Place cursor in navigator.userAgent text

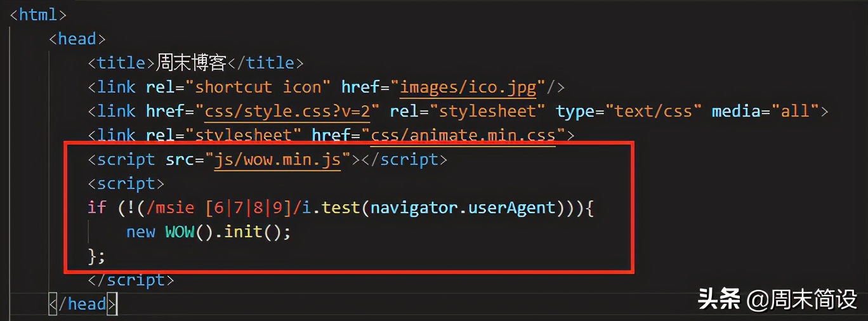[463, 207]
